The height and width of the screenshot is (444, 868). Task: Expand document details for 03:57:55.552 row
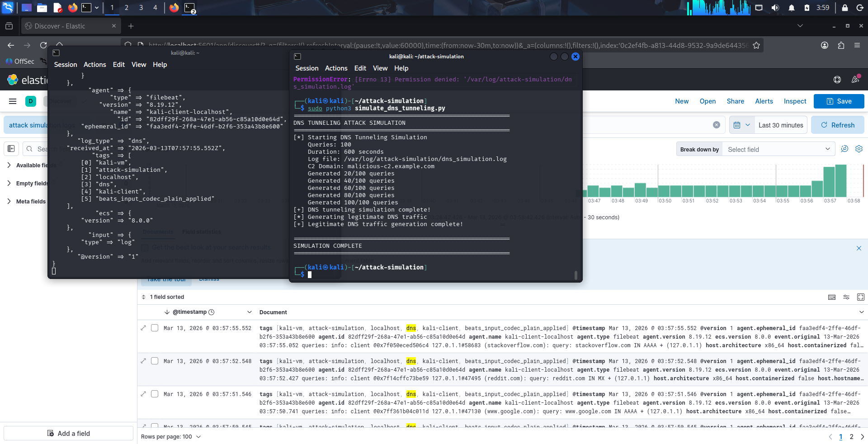coord(143,328)
